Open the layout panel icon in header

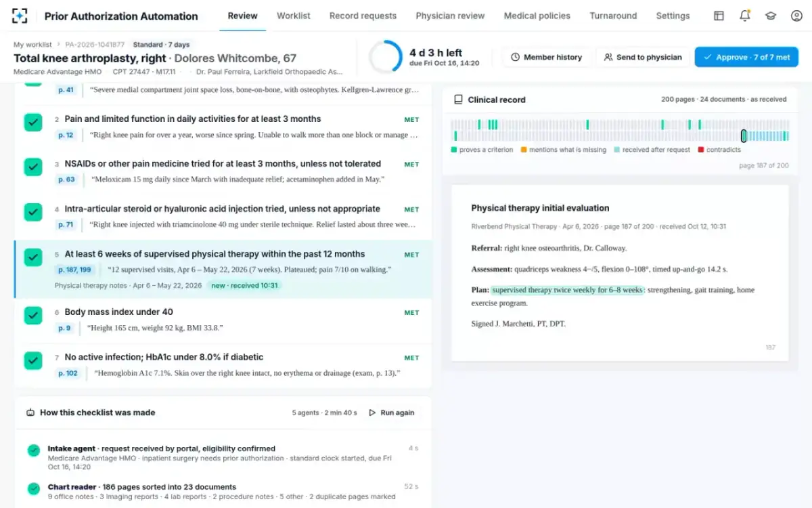point(719,16)
